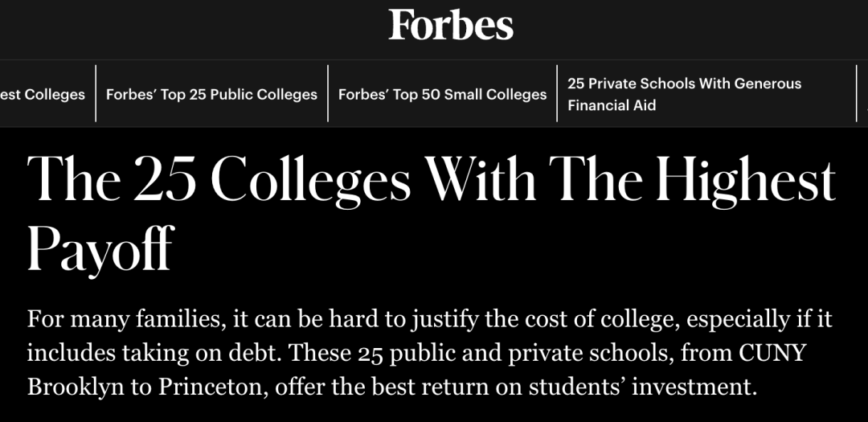868x422 pixels.
Task: Click the number '25' in the main headline
Action: coord(165,179)
